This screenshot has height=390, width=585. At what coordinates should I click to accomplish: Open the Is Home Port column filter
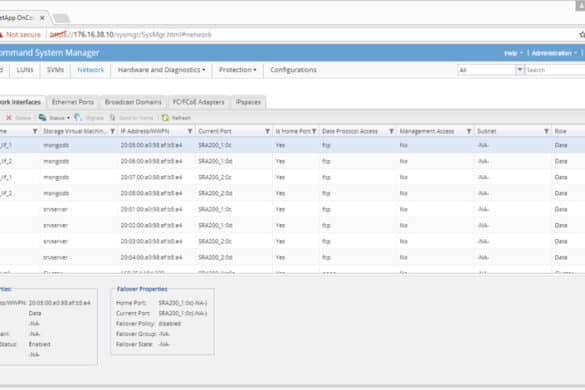[x=314, y=131]
